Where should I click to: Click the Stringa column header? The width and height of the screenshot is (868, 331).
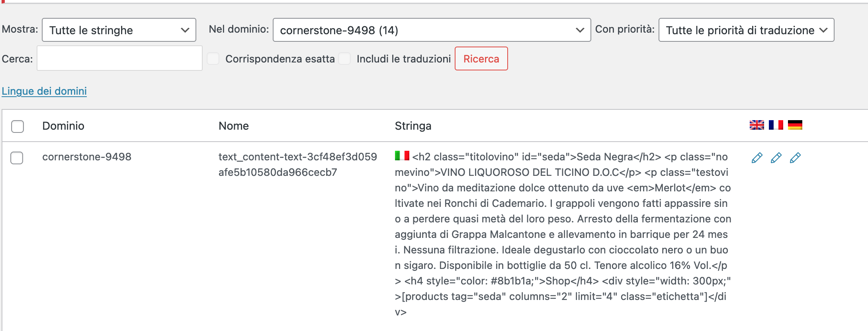[413, 126]
